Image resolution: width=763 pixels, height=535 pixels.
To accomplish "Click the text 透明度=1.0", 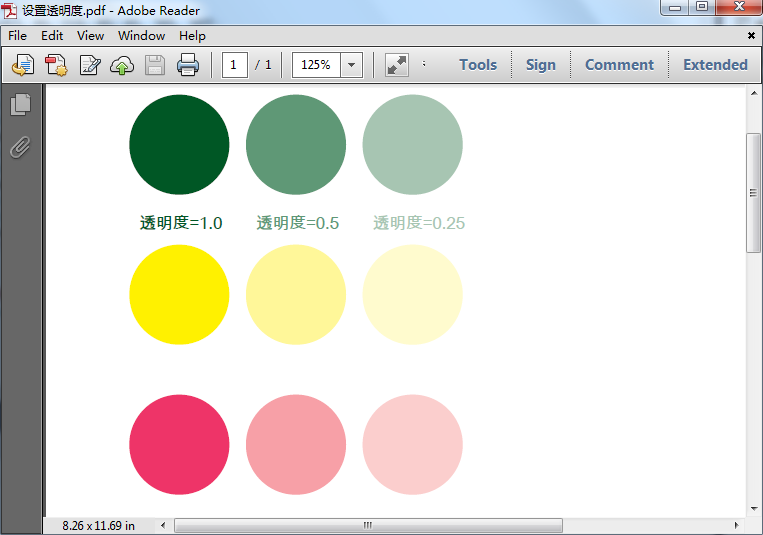I will [x=181, y=223].
